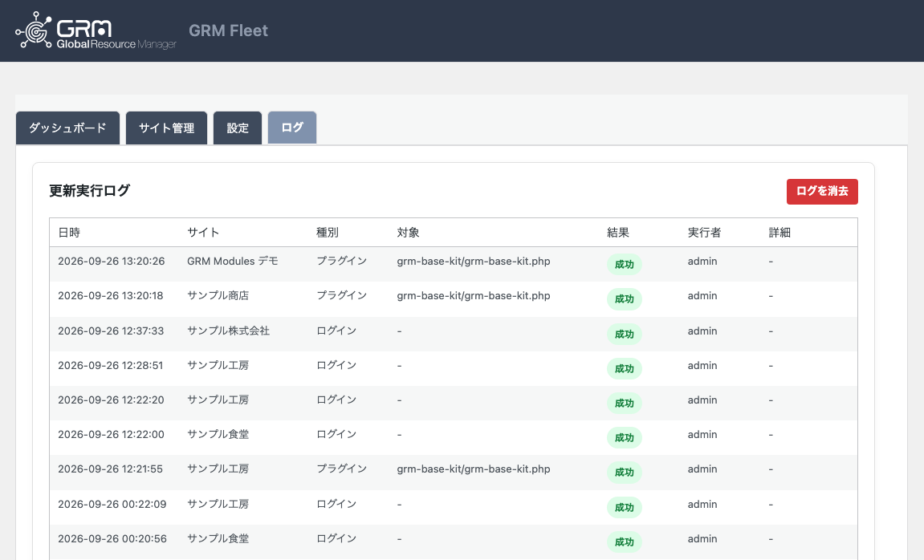Click the timestamp 2026-09-26 12:22:00

(x=112, y=435)
